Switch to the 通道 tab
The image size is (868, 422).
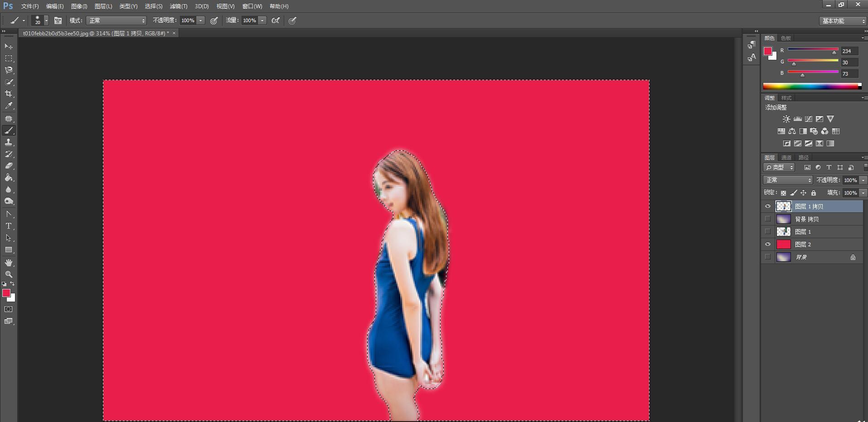[786, 158]
